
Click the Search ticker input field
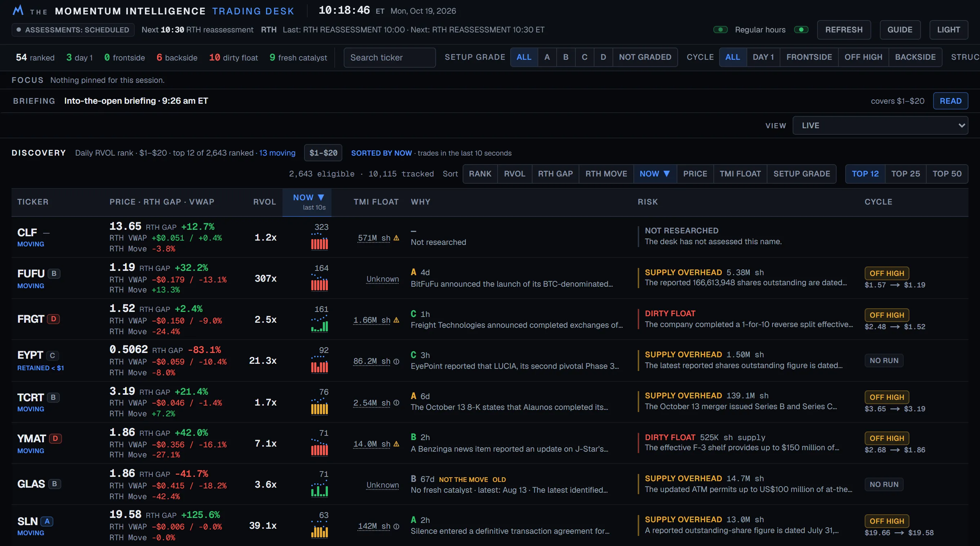[x=389, y=57]
